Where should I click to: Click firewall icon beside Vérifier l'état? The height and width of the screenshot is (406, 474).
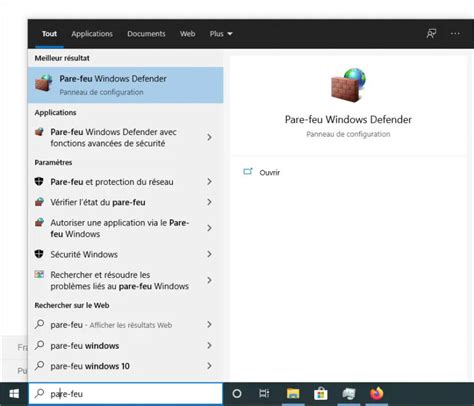[x=39, y=202]
